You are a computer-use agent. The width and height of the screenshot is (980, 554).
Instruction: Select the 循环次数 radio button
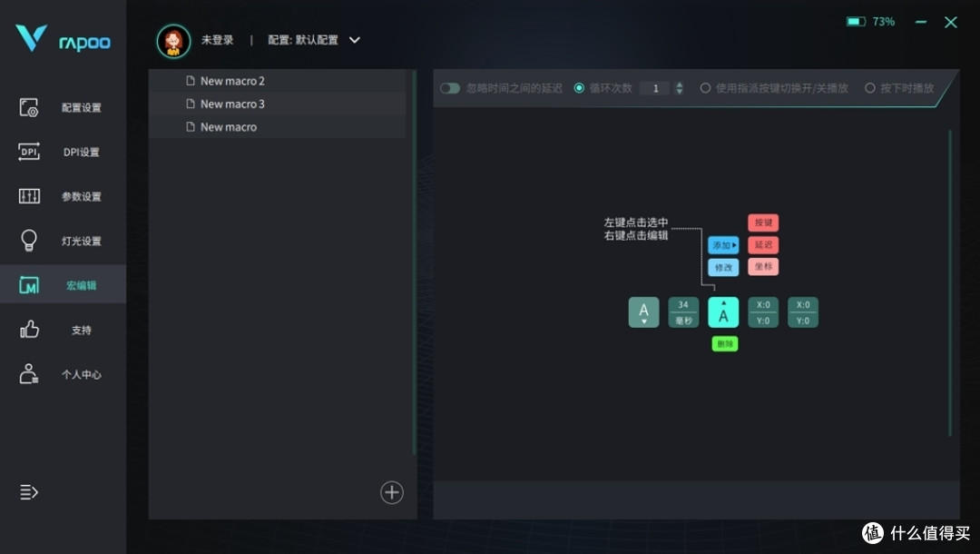tap(579, 88)
